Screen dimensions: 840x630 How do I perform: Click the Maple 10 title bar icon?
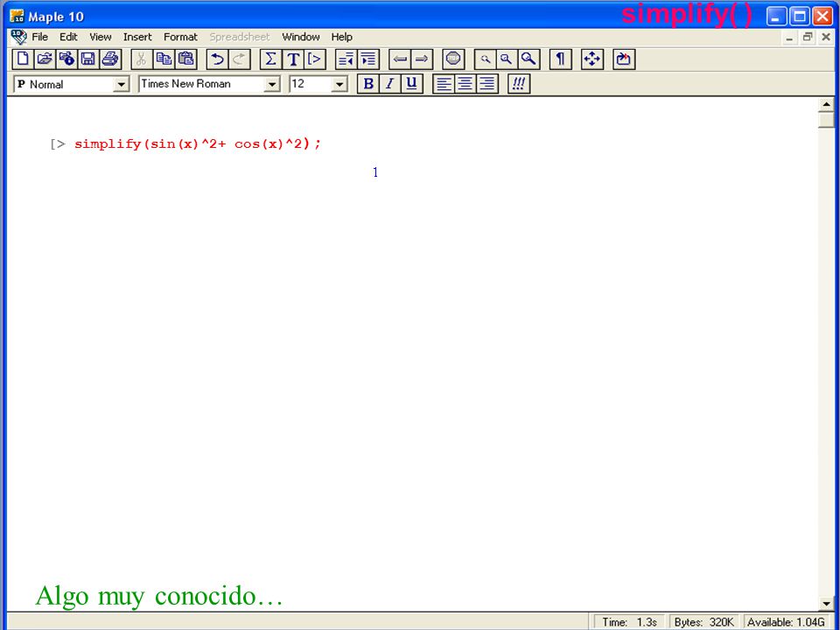(17, 16)
